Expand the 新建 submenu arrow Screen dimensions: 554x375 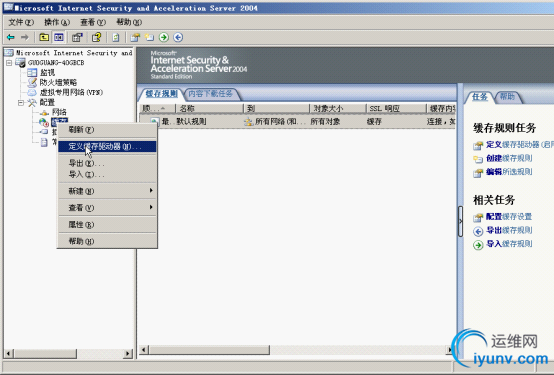[x=151, y=191]
